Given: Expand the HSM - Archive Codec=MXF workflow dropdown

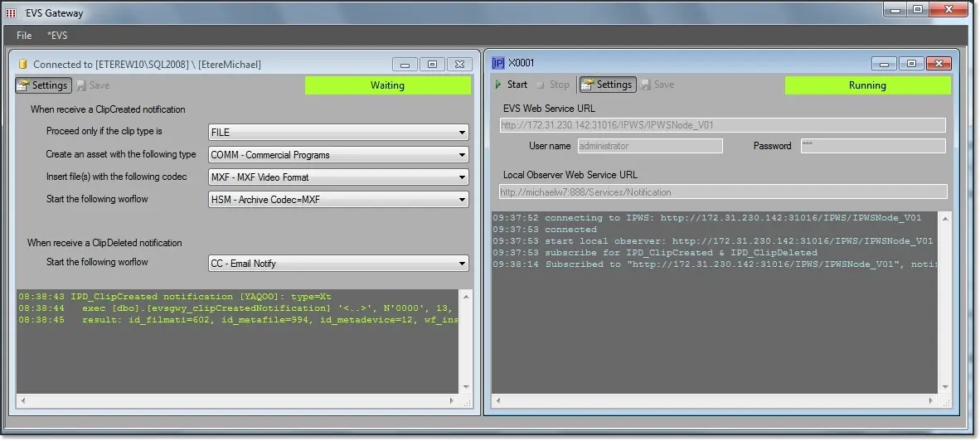Looking at the screenshot, I should 337,200.
